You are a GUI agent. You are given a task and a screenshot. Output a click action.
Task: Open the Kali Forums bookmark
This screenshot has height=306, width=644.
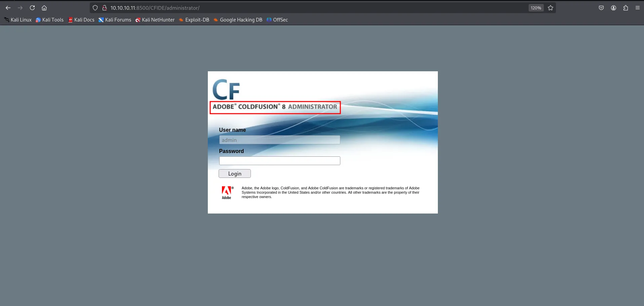click(115, 20)
